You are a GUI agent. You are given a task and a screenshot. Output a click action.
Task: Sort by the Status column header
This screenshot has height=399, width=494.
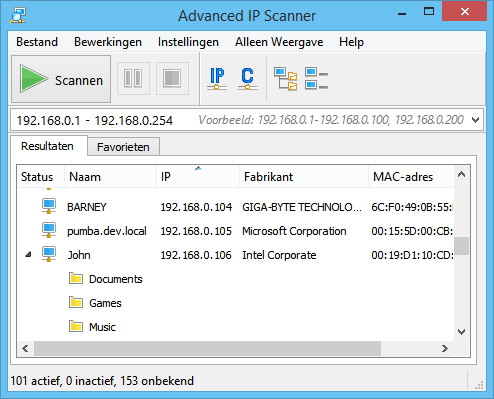tap(40, 176)
